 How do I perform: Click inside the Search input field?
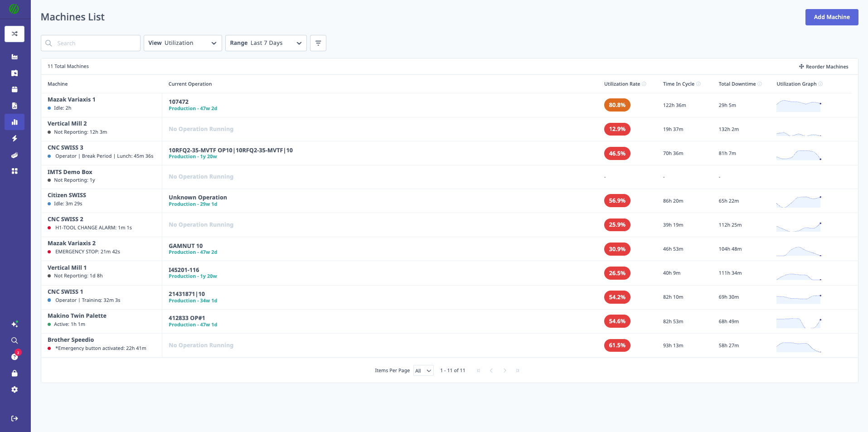(x=90, y=43)
